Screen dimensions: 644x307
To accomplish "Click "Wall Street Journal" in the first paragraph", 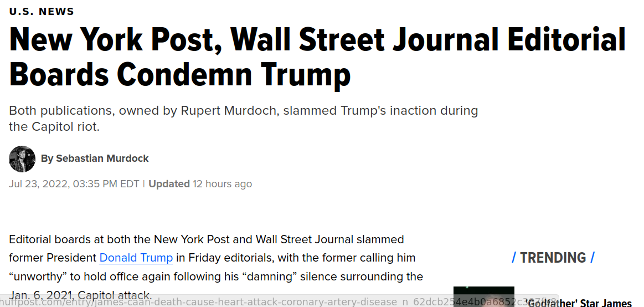I will 305,239.
